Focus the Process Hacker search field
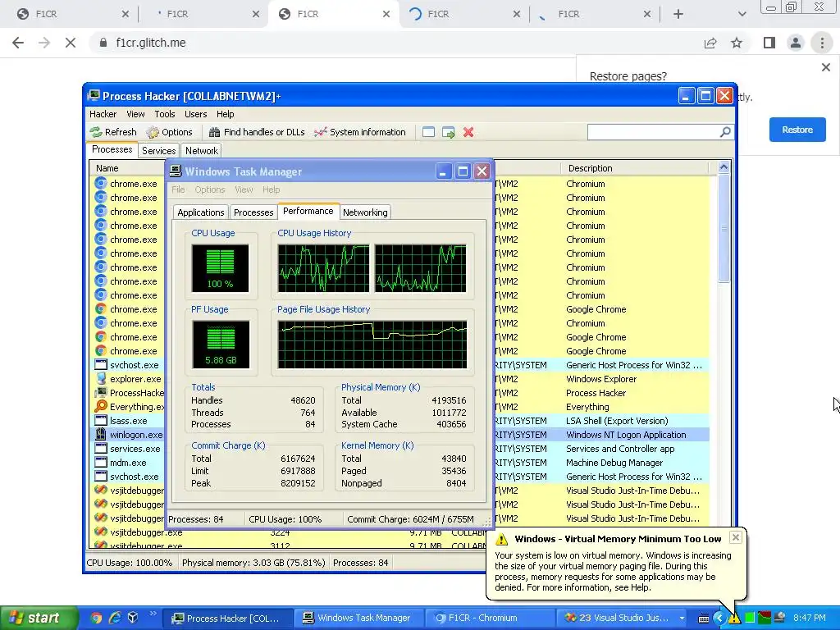This screenshot has width=840, height=630. (x=653, y=132)
